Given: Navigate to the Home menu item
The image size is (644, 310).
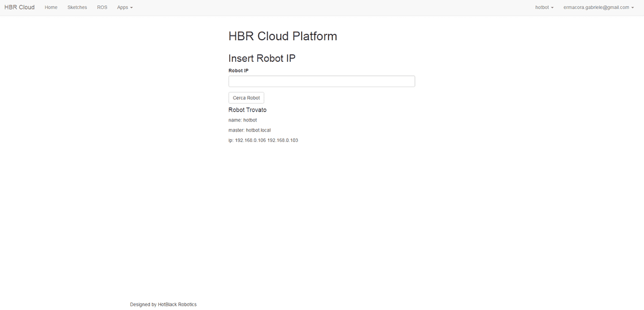Looking at the screenshot, I should click(x=51, y=7).
